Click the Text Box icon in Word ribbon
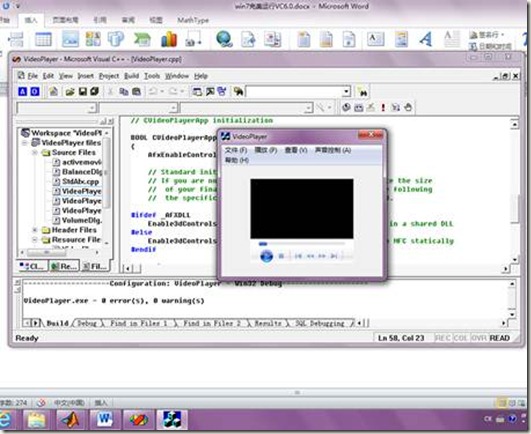The image size is (531, 434). [375, 39]
